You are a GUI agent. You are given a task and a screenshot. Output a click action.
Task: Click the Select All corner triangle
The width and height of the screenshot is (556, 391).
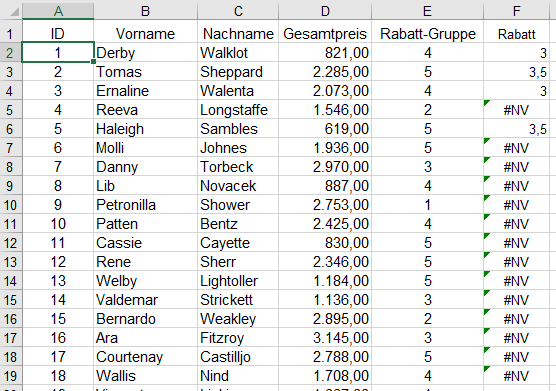(x=14, y=12)
